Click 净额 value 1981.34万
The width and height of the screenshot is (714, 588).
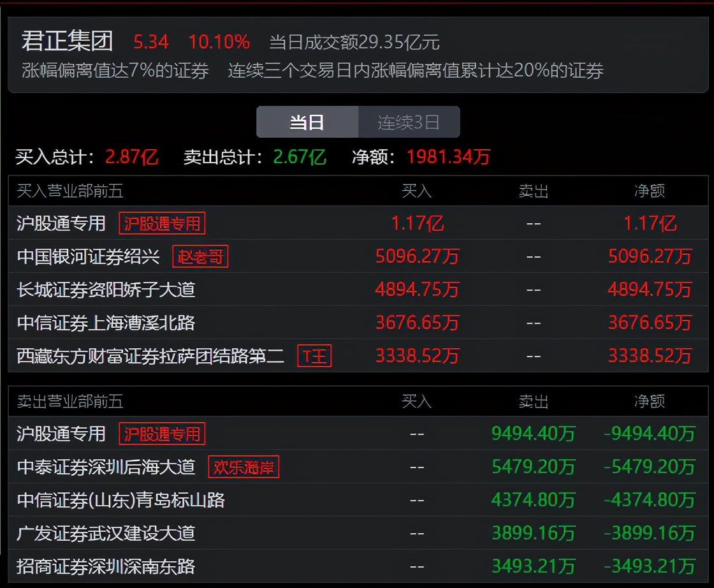(x=449, y=157)
